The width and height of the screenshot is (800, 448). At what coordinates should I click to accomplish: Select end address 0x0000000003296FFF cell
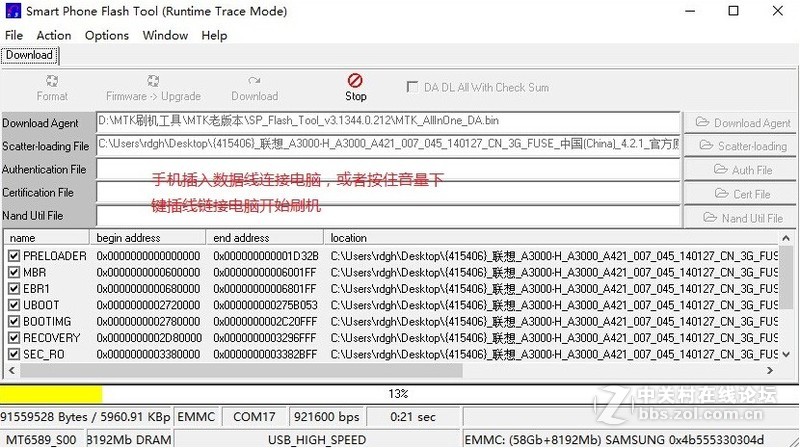pos(265,338)
